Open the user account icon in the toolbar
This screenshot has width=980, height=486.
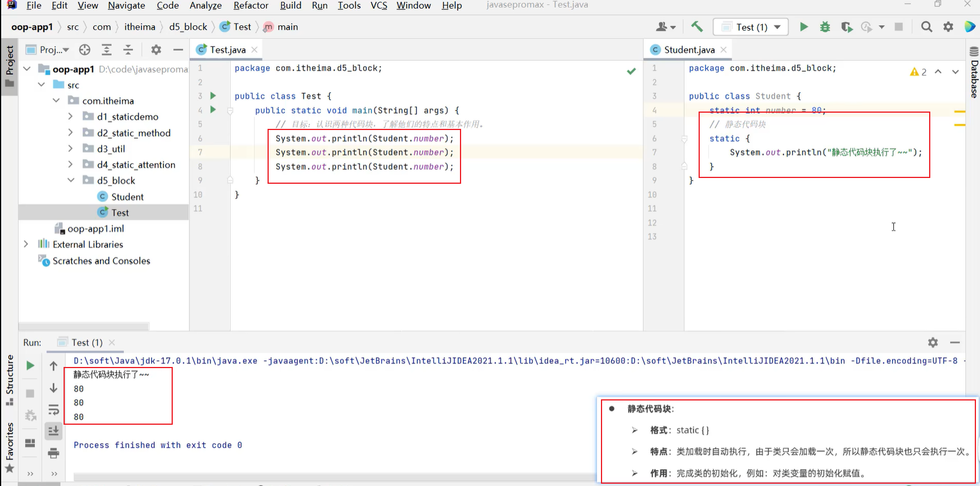point(666,27)
